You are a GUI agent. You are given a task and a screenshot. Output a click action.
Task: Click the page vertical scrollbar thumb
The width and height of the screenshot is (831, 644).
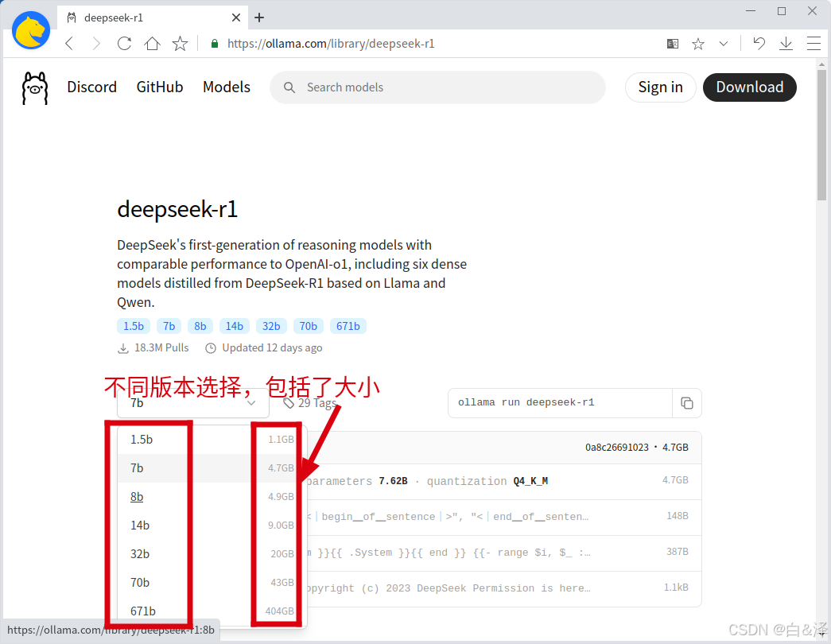821,134
